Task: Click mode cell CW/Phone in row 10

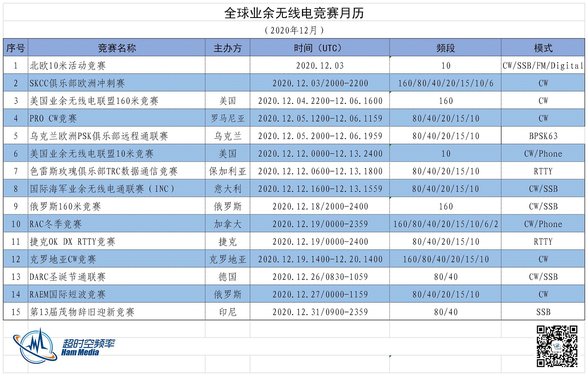Action: 543,224
